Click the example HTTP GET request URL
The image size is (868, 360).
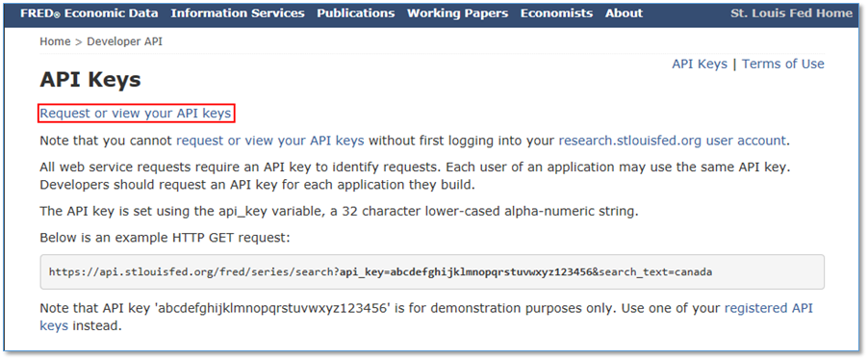coord(380,272)
